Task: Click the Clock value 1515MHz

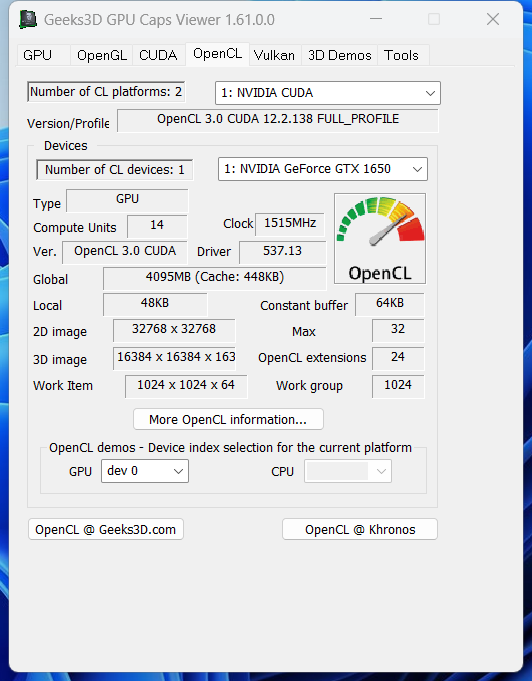Action: pos(290,224)
